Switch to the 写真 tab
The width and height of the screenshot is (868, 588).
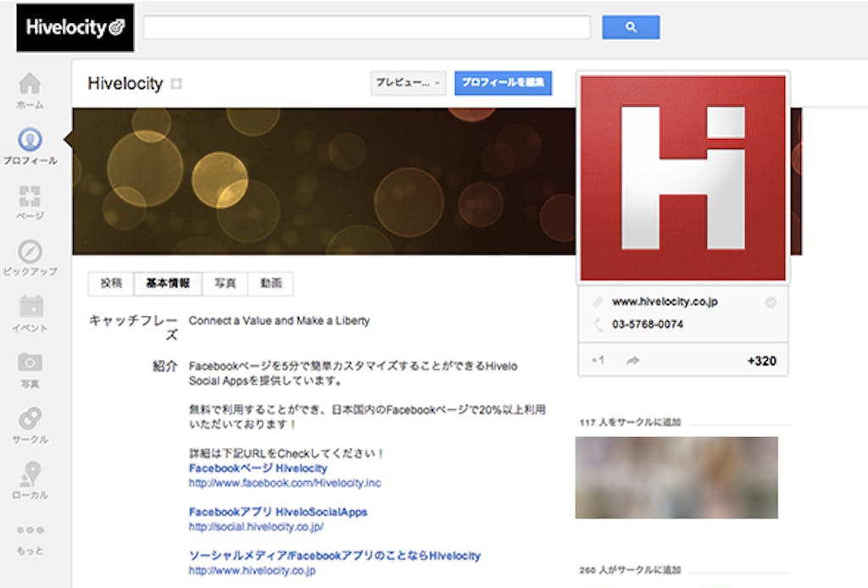tap(225, 284)
